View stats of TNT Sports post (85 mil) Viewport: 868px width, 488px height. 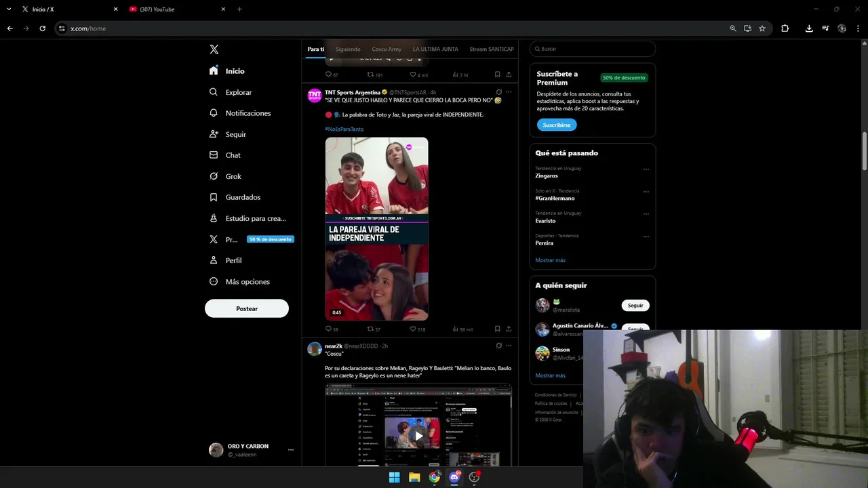(462, 329)
